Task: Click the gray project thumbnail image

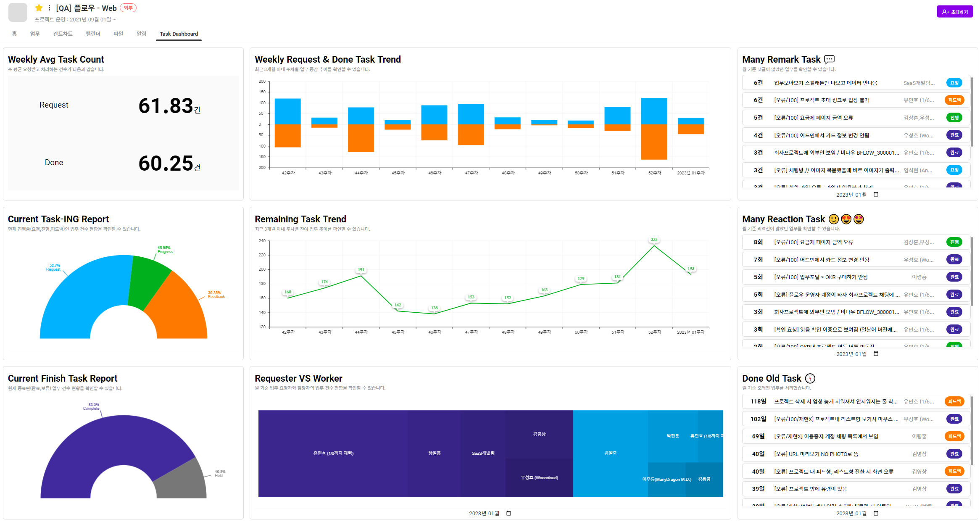Action: 18,12
